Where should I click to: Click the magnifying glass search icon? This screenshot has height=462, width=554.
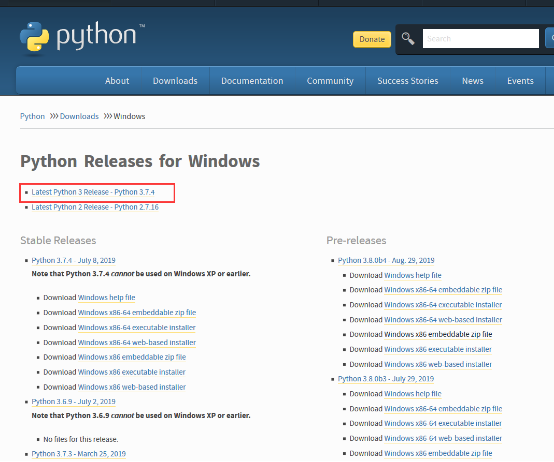tap(408, 38)
